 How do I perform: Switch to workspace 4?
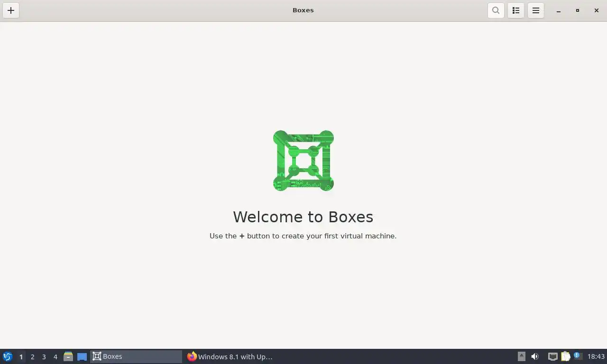coord(55,357)
